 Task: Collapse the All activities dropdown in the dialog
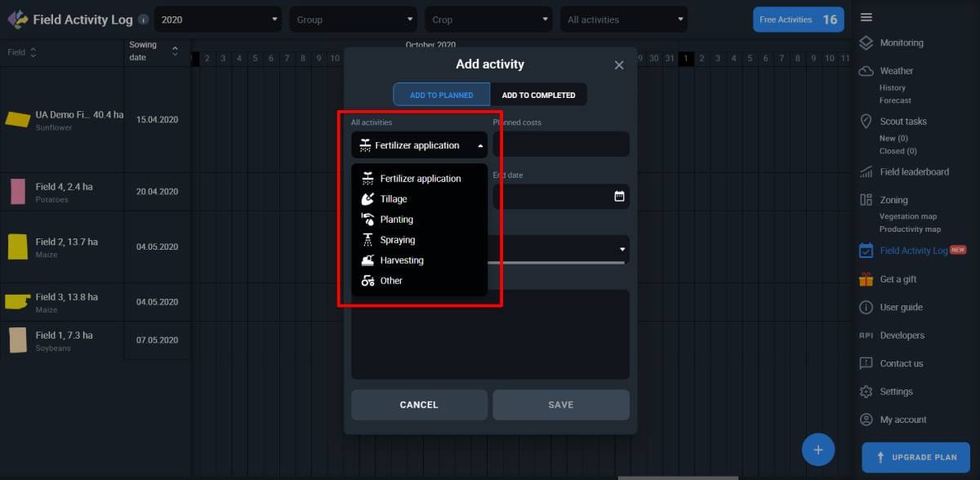480,144
